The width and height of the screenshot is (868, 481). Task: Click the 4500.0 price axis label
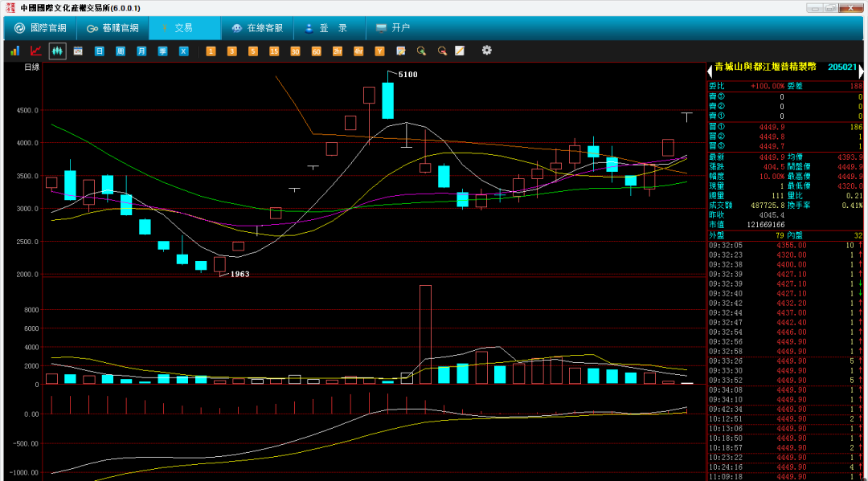coord(27,111)
